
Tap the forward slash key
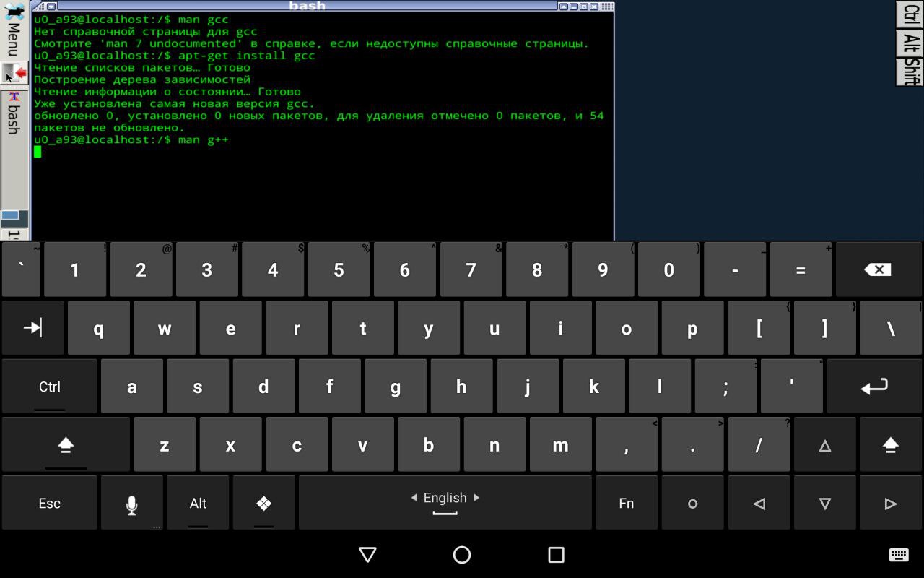click(759, 445)
